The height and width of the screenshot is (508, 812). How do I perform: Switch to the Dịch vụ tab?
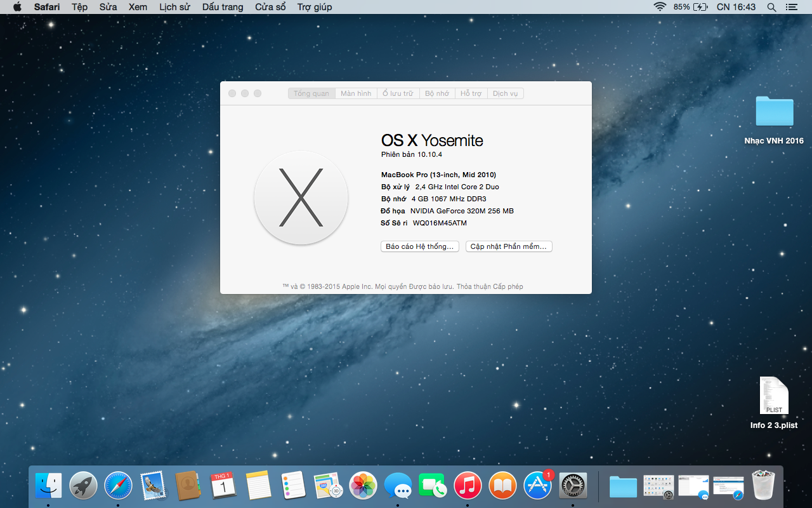click(506, 93)
